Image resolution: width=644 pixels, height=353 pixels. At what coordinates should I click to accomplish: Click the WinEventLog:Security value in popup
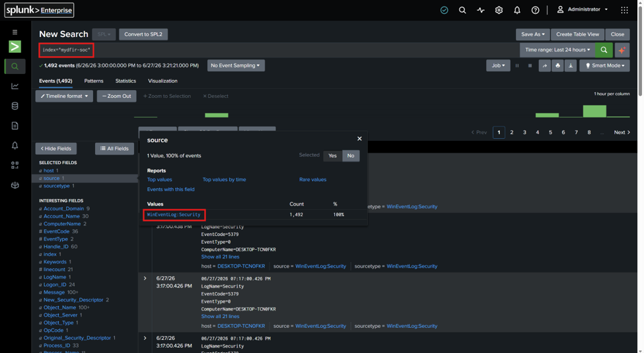tap(174, 215)
